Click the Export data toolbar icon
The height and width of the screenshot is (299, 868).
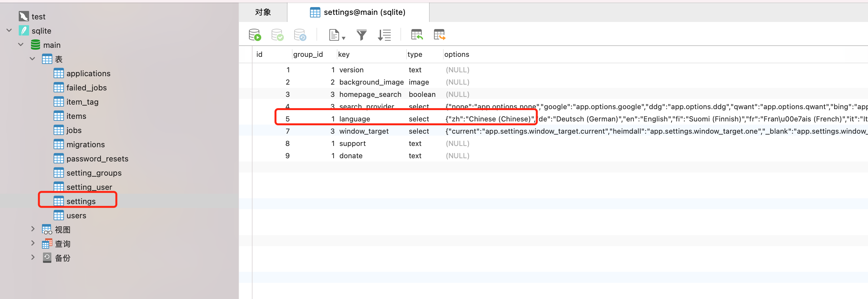tap(439, 35)
